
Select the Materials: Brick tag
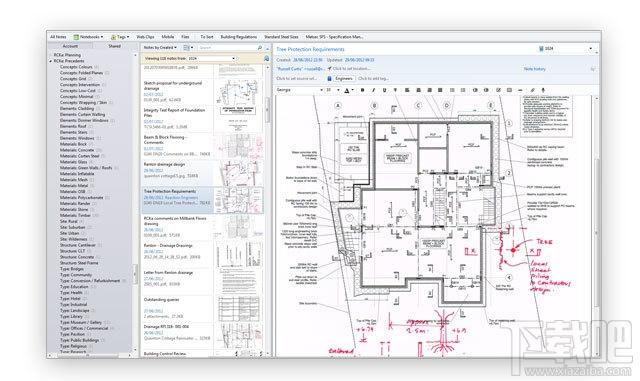(73, 144)
